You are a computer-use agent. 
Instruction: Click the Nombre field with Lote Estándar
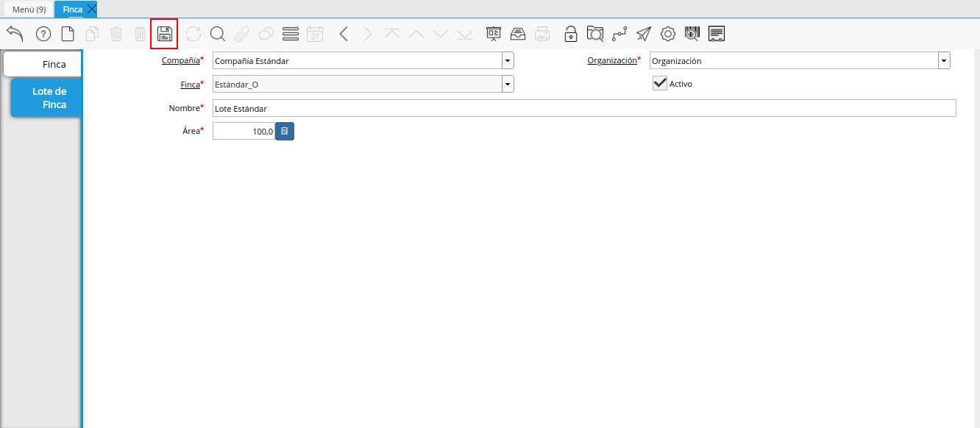pos(584,108)
